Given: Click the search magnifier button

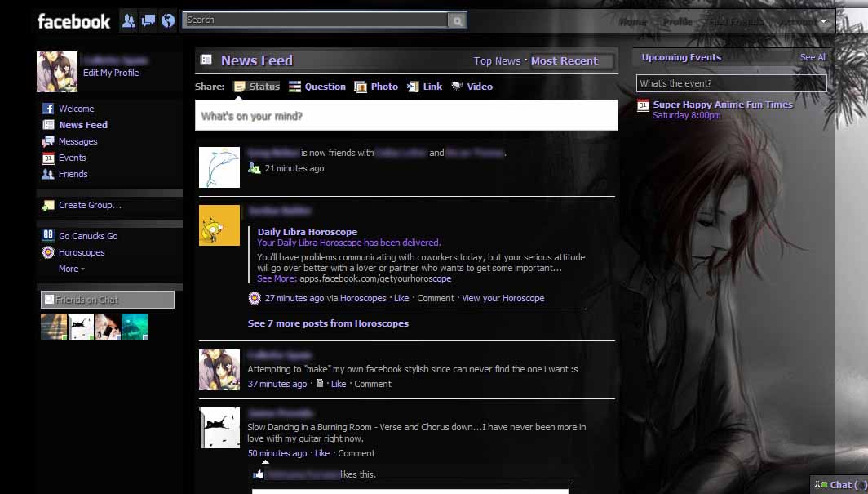Looking at the screenshot, I should click(x=457, y=20).
